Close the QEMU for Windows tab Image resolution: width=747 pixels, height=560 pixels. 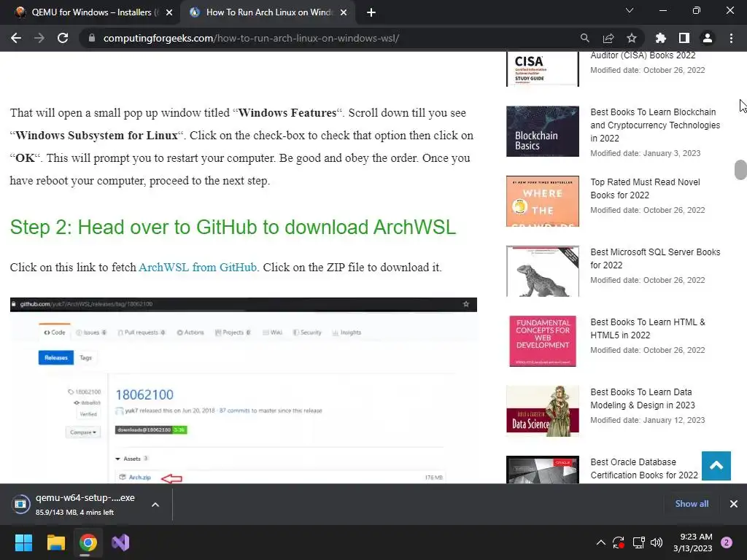(169, 12)
